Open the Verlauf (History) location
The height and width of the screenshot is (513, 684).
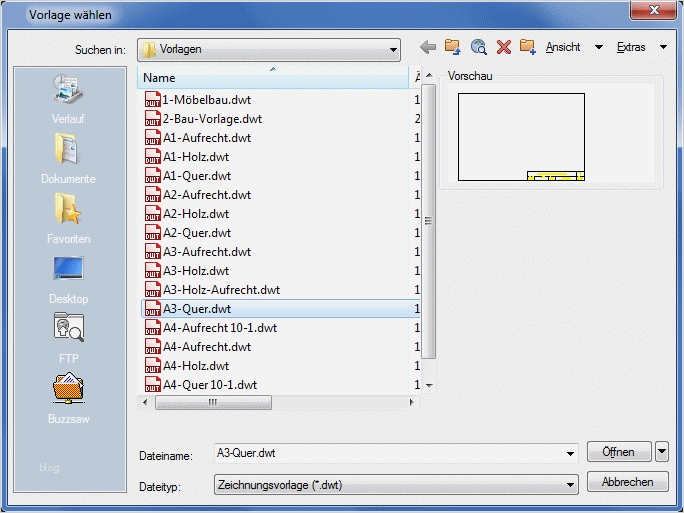[68, 99]
